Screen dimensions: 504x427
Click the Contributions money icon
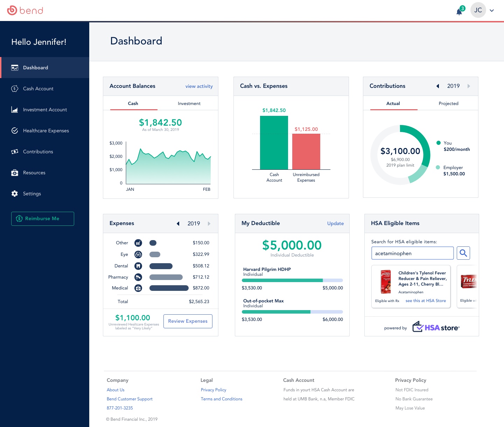(15, 152)
